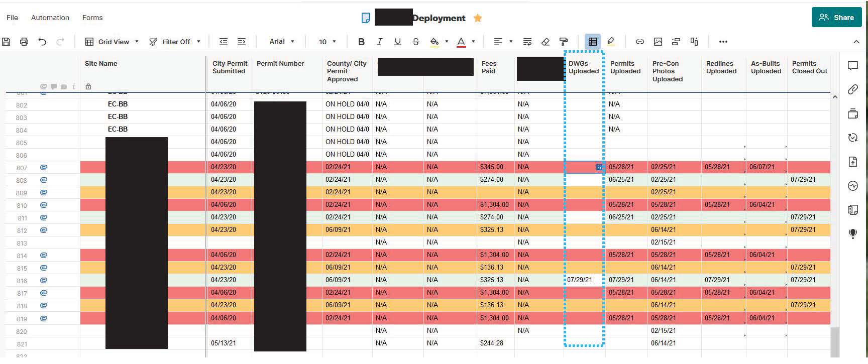Screen dimensions: 868x364
Task: Toggle underline formatting
Action: click(397, 42)
